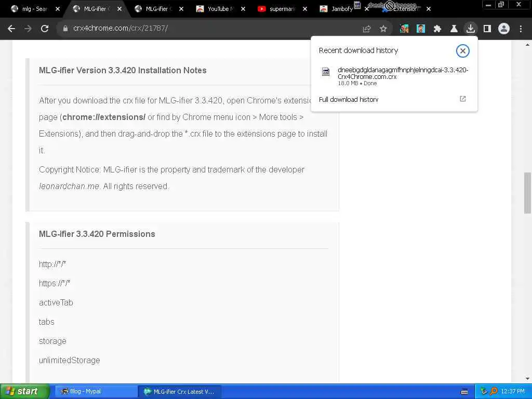The width and height of the screenshot is (532, 399).
Task: Toggle the downloads toolbar button
Action: (471, 29)
